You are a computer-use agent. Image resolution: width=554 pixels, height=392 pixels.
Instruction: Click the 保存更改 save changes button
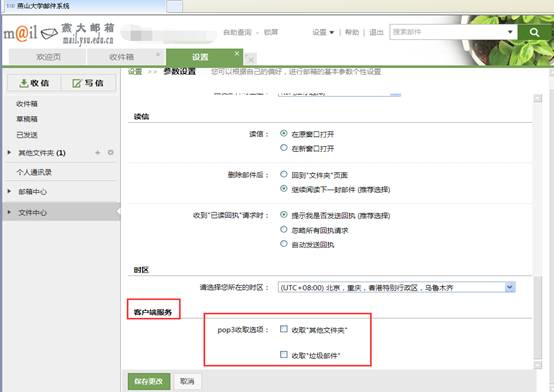coord(149,381)
